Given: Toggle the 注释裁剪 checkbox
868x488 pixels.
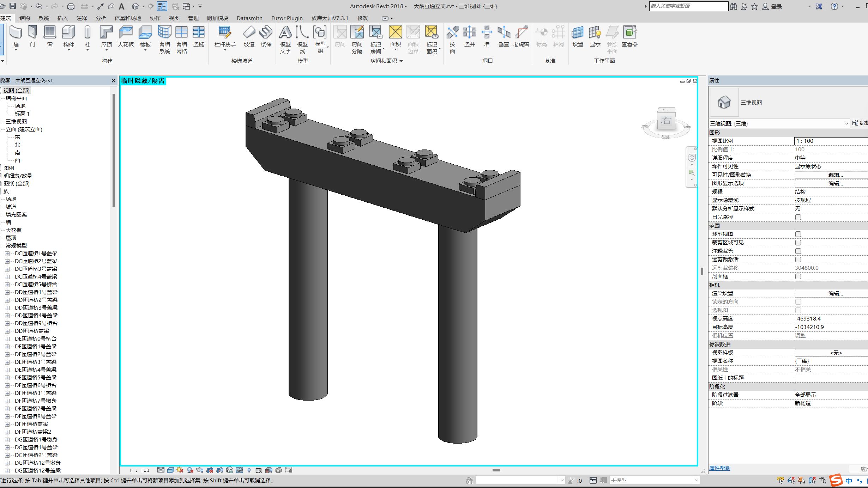Looking at the screenshot, I should (x=798, y=251).
